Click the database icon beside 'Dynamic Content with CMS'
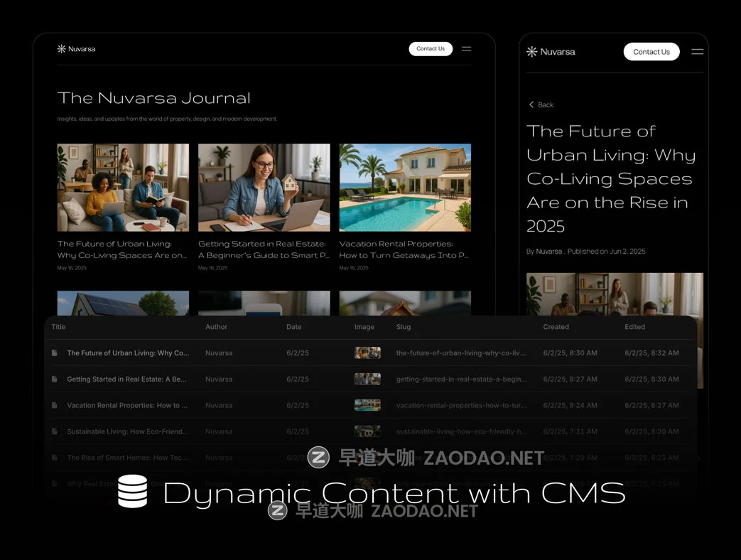 [x=132, y=491]
